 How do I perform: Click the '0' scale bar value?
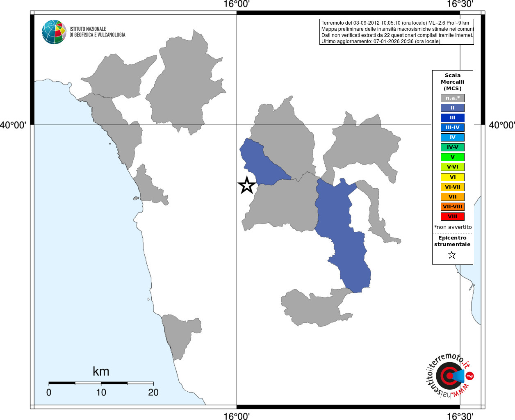49,393
